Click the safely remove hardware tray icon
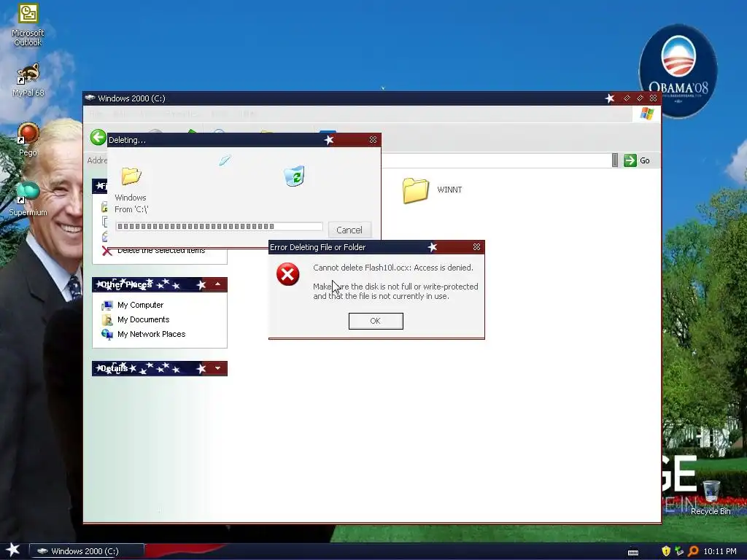This screenshot has width=747, height=560. pos(679,551)
